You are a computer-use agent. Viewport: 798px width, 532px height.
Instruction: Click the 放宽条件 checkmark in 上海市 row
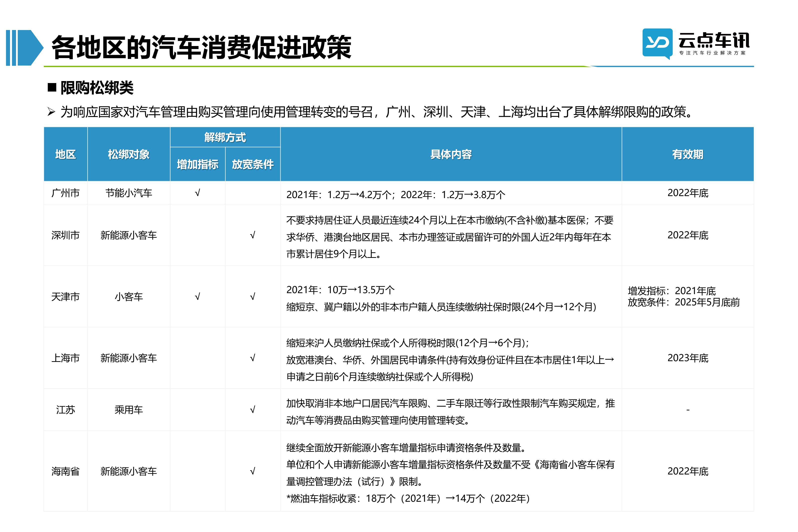tap(252, 358)
